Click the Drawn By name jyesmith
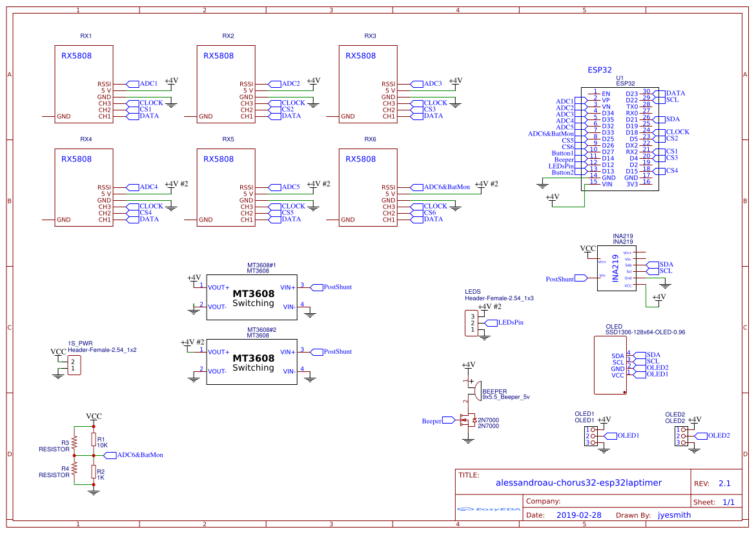 pyautogui.click(x=674, y=515)
